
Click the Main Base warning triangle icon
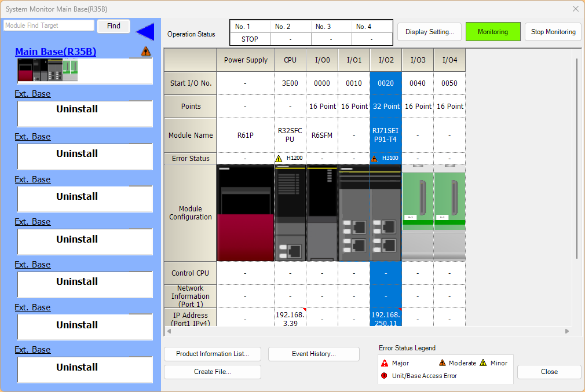click(x=146, y=52)
